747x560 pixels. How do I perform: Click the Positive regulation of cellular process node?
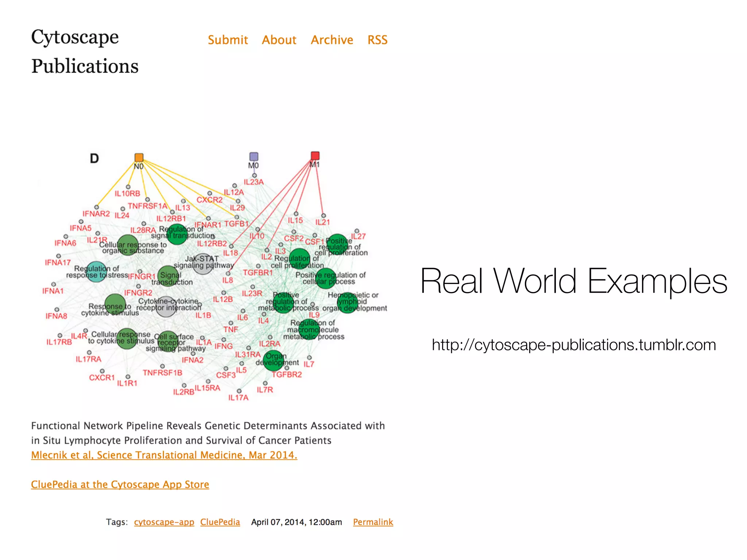tap(325, 278)
